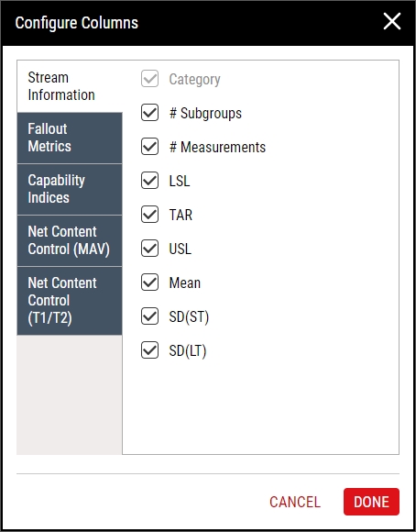Click the DONE button
The width and height of the screenshot is (416, 532).
tap(371, 502)
